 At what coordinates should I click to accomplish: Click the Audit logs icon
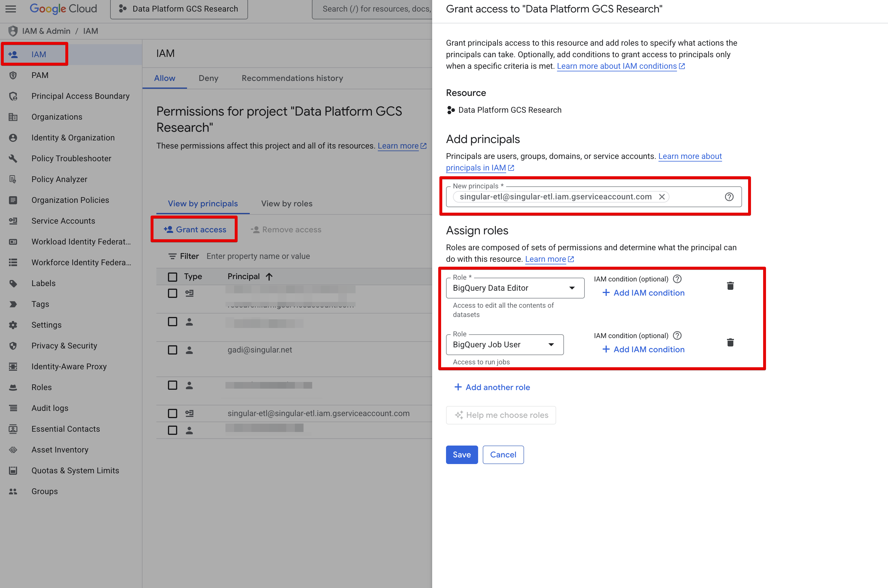point(13,408)
